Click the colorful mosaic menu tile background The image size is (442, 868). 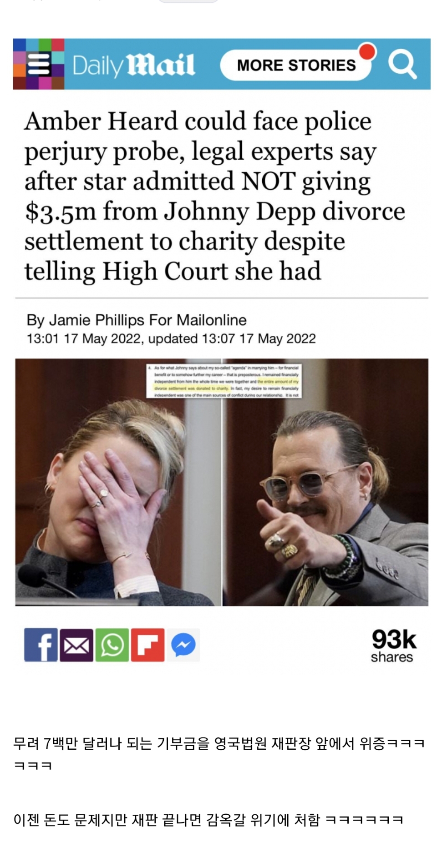(39, 64)
